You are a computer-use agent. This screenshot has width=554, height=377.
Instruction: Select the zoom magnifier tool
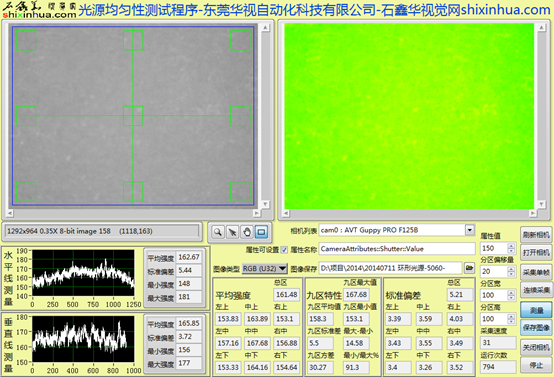pos(218,232)
